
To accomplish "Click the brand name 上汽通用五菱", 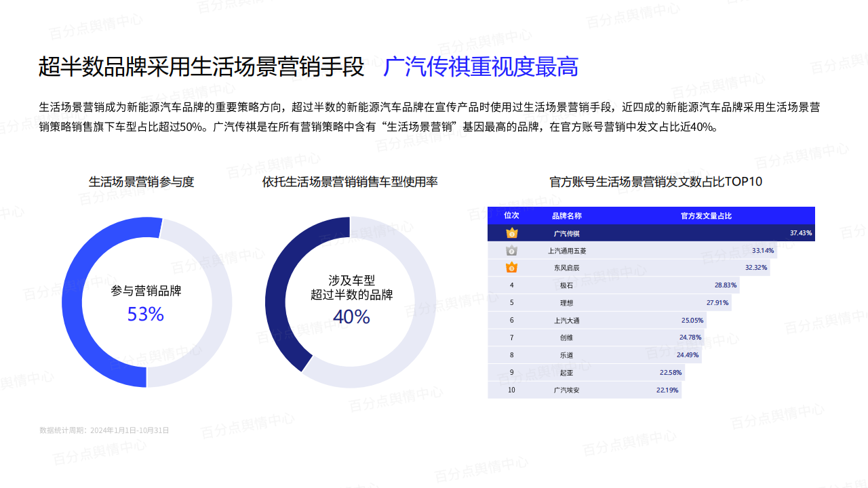I will tap(567, 251).
